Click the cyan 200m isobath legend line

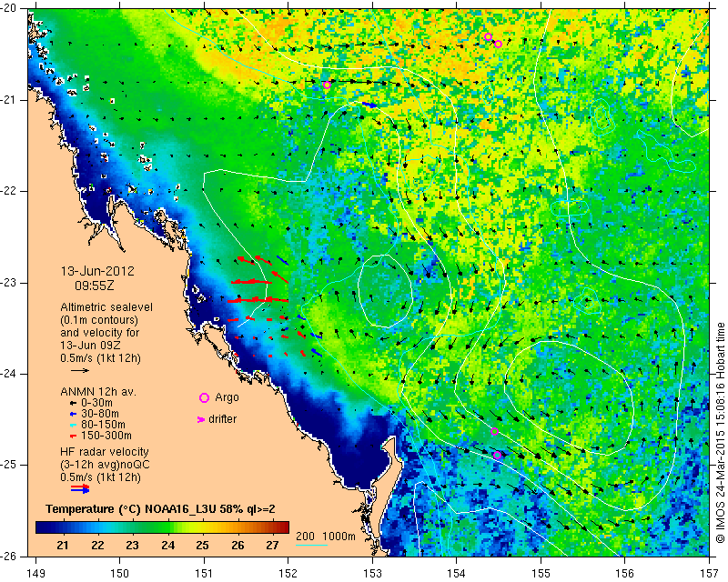pyautogui.click(x=311, y=545)
